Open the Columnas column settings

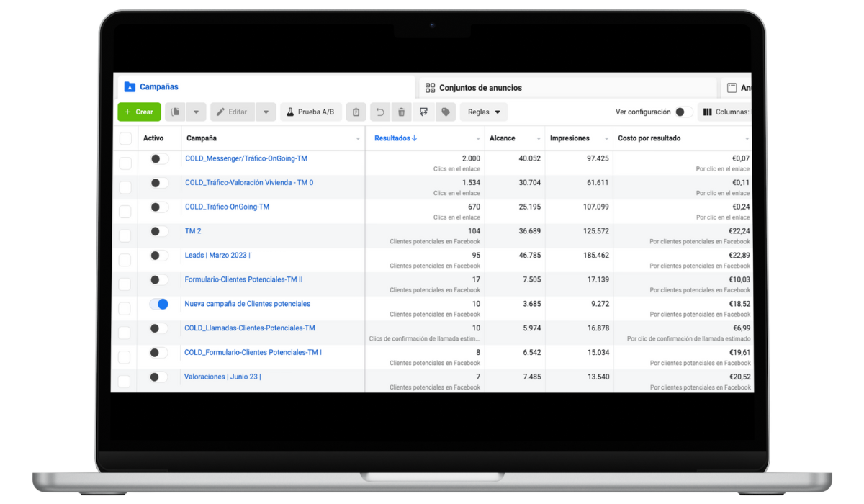click(726, 112)
